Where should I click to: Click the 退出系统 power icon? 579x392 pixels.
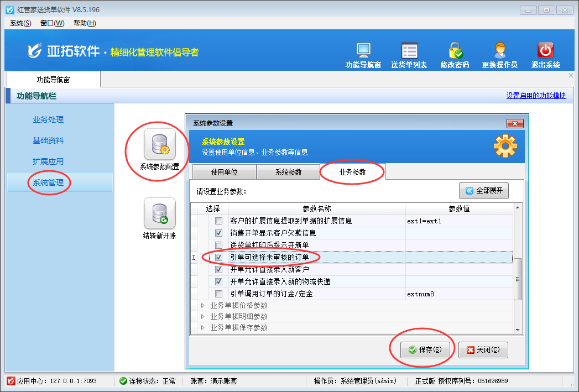coord(545,51)
